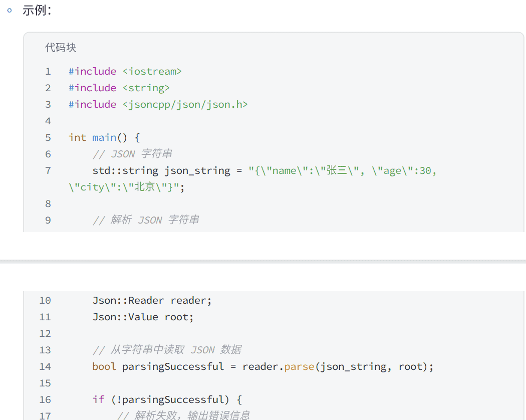Click line number 4 in the gutter

point(48,121)
